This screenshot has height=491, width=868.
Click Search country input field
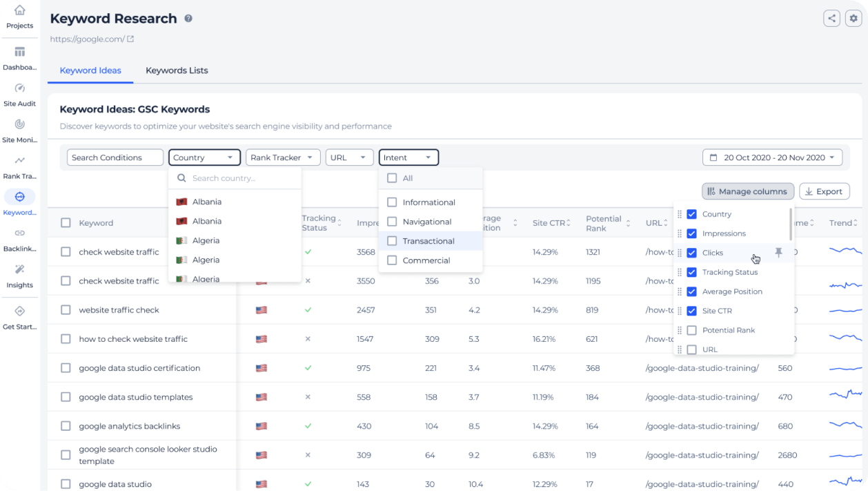coord(235,178)
